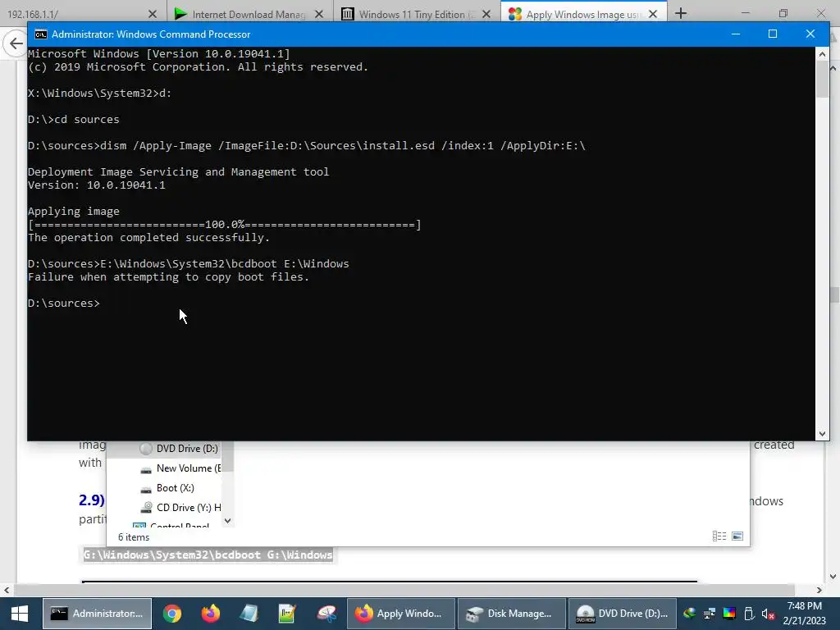
Task: Click the muted speaker volume tray icon
Action: (x=768, y=614)
